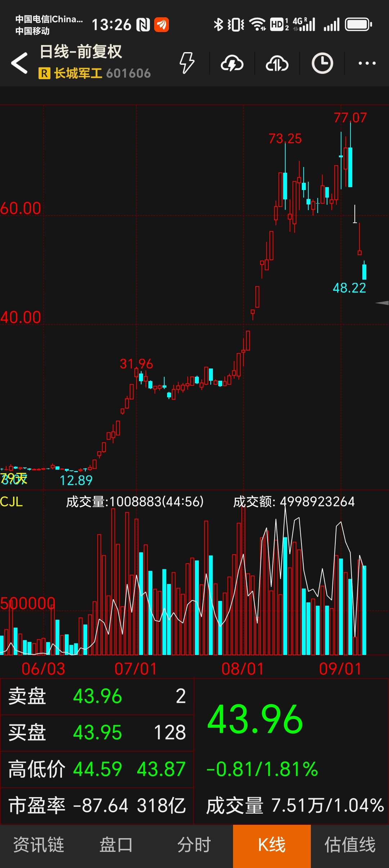
Task: Tap the 成交量:1008883 readout
Action: coord(135,501)
